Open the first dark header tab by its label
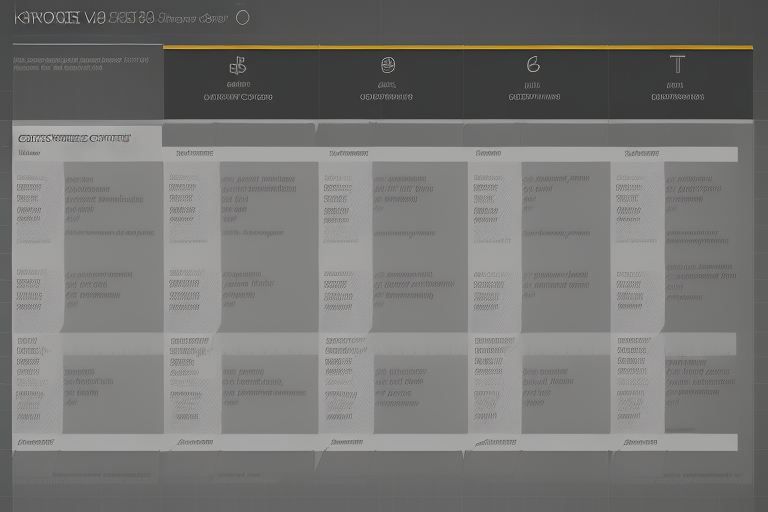 click(x=238, y=98)
